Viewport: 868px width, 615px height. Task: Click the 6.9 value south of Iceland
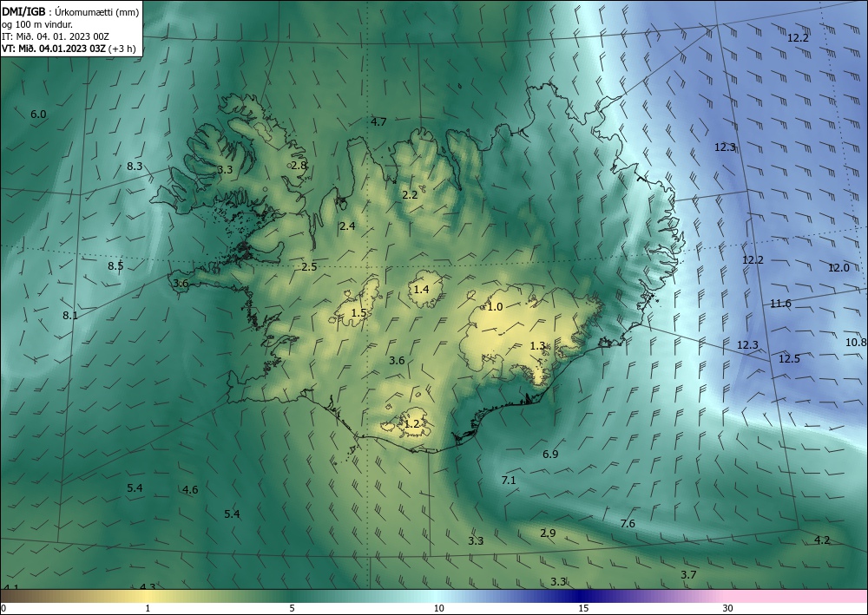coord(550,455)
